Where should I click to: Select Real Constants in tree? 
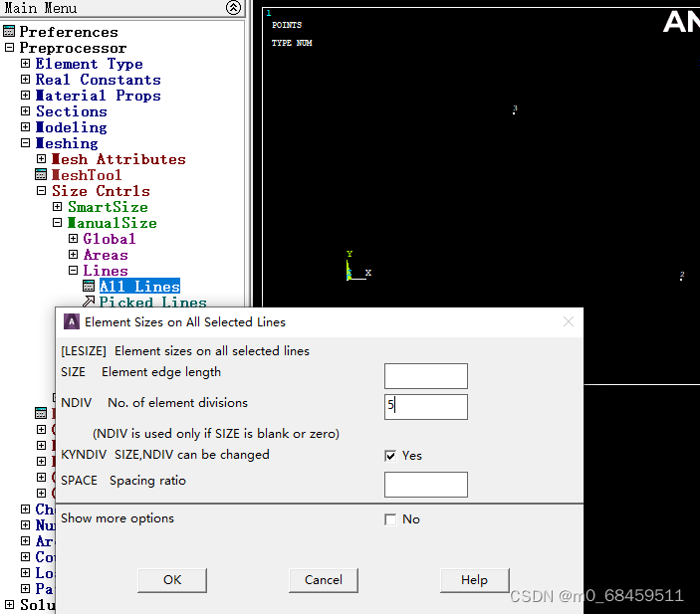click(x=99, y=80)
